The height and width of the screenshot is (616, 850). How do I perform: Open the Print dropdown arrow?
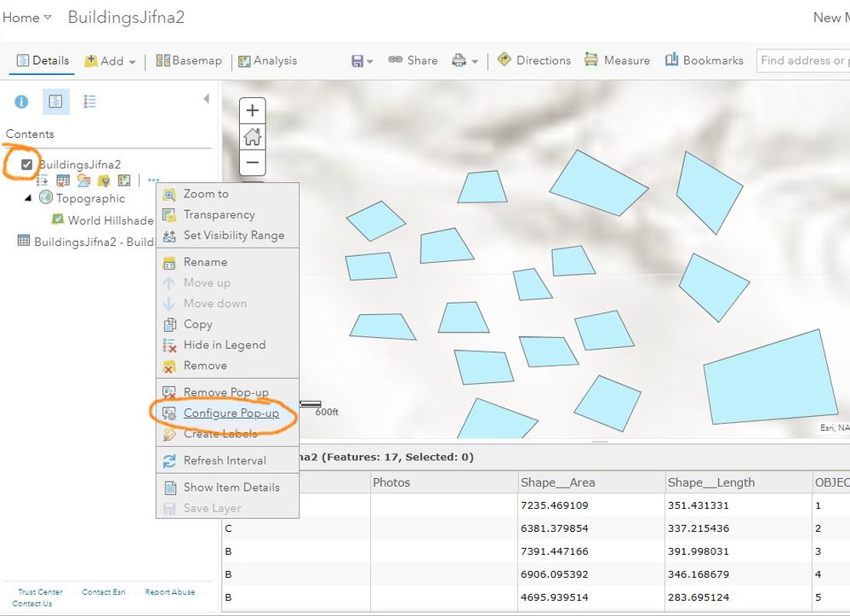(x=475, y=61)
